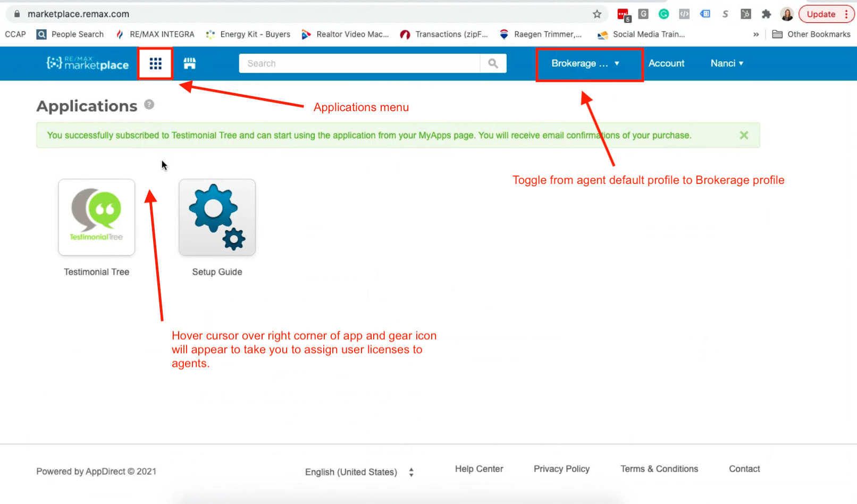Viewport: 857px width, 504px height.
Task: Click the gray hexagon extension icon
Action: [x=746, y=14]
